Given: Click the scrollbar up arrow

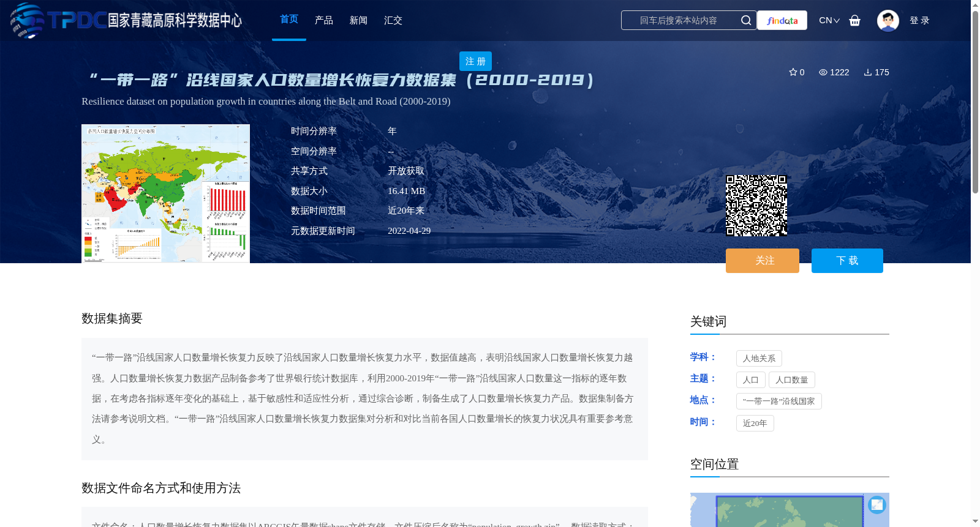Looking at the screenshot, I should 975,5.
